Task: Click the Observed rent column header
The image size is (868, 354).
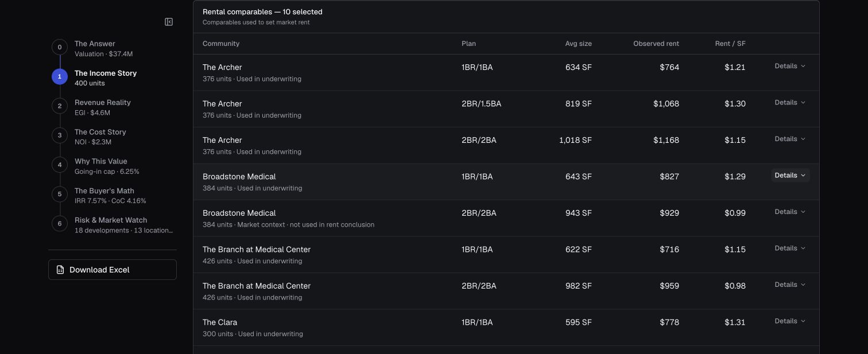Action: 656,44
